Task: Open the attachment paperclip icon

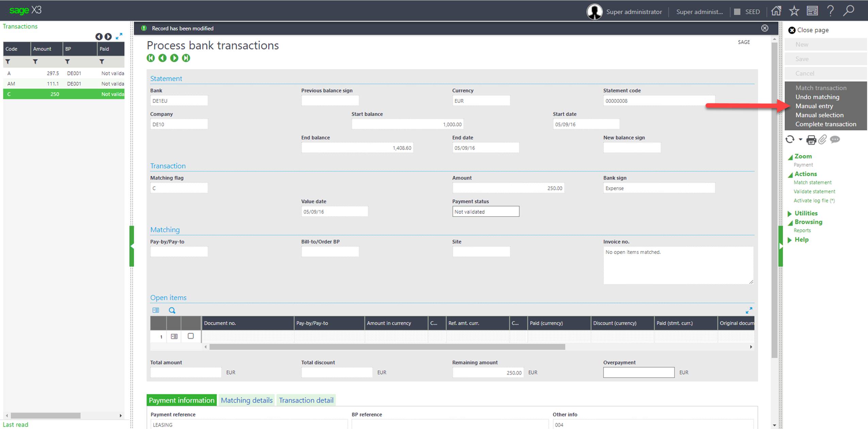Action: [x=822, y=140]
